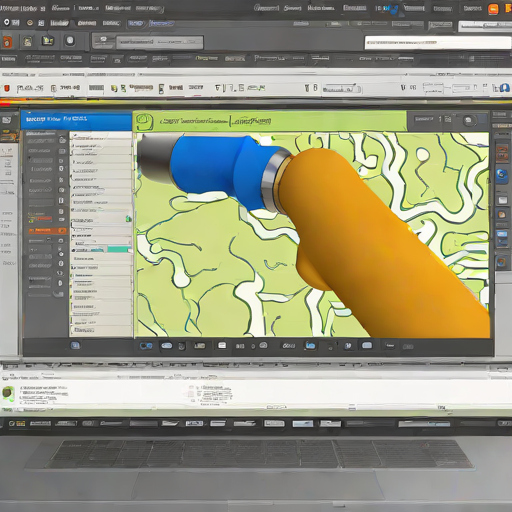Click the green spiral icon in viewport header
The image size is (512, 512).
pos(144,122)
